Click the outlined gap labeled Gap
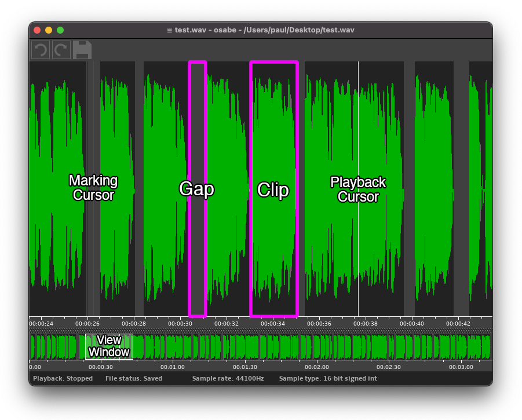This screenshot has width=522, height=420. coord(198,243)
